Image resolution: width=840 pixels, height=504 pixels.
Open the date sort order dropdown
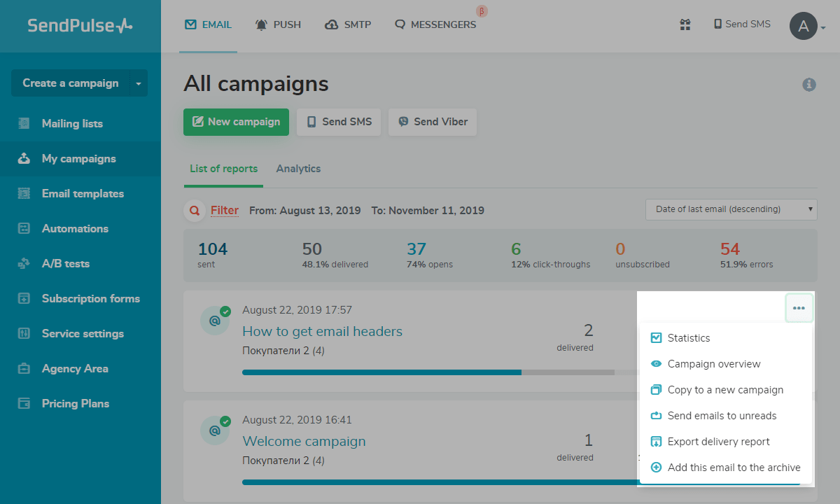[731, 209]
